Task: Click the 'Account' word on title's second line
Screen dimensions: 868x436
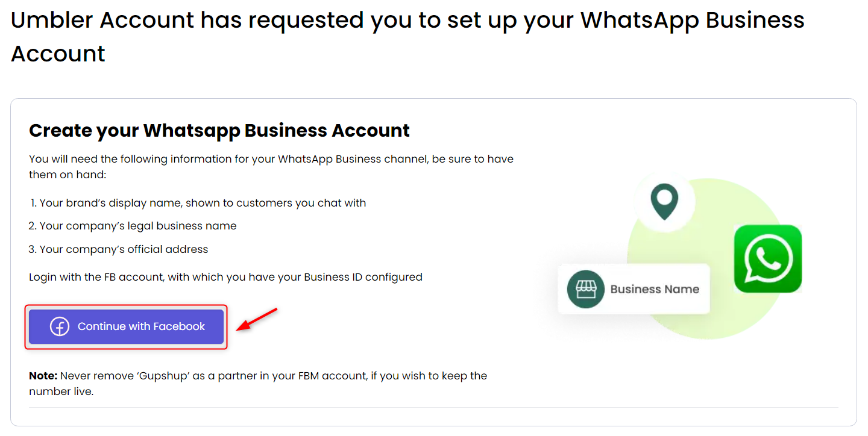Action: click(58, 54)
